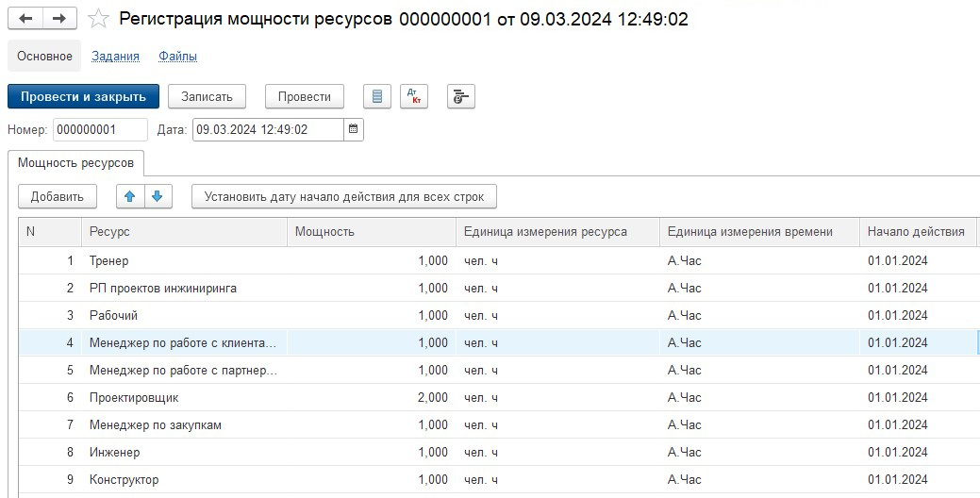
Task: Click the Провести и закрыть button
Action: (x=83, y=96)
